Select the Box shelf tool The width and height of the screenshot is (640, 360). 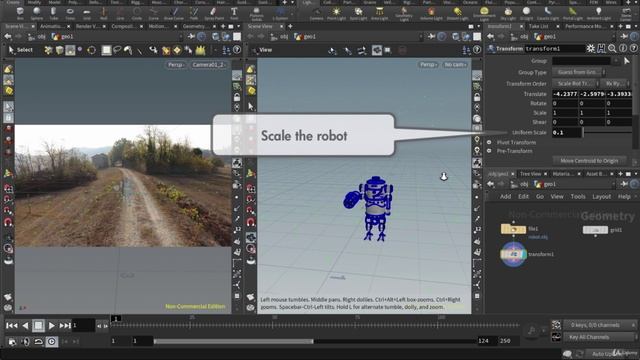20,13
